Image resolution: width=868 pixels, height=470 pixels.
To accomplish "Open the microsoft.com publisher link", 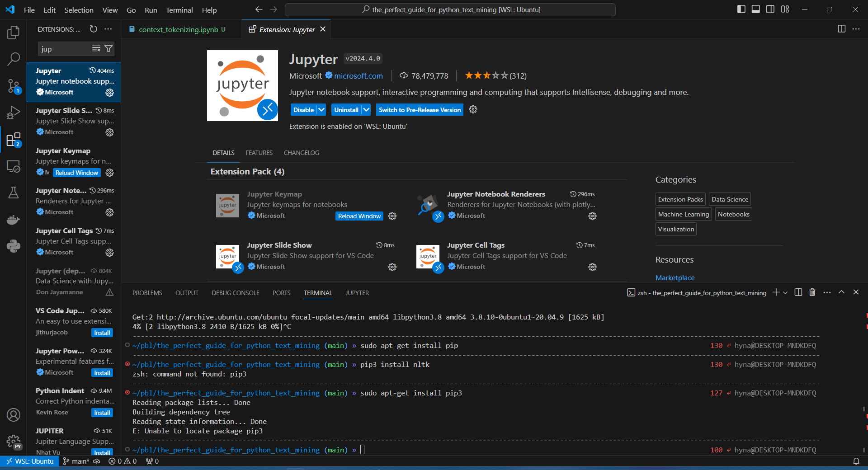I will click(x=359, y=76).
